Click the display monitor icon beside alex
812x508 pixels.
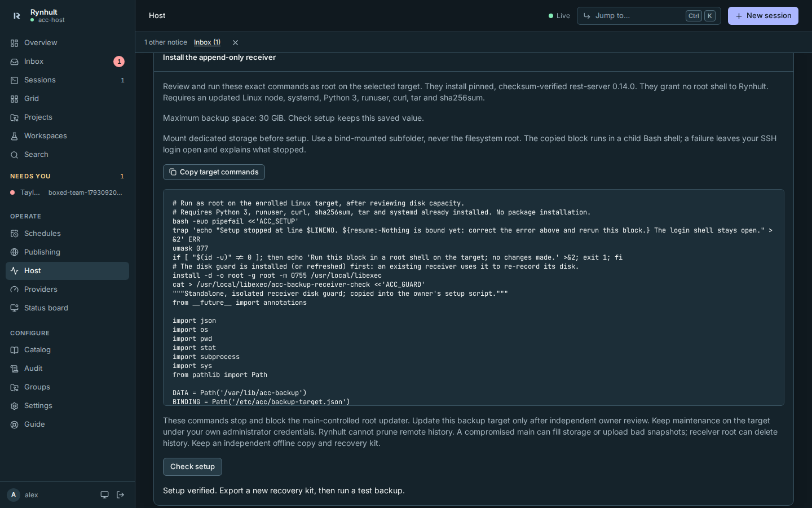104,495
